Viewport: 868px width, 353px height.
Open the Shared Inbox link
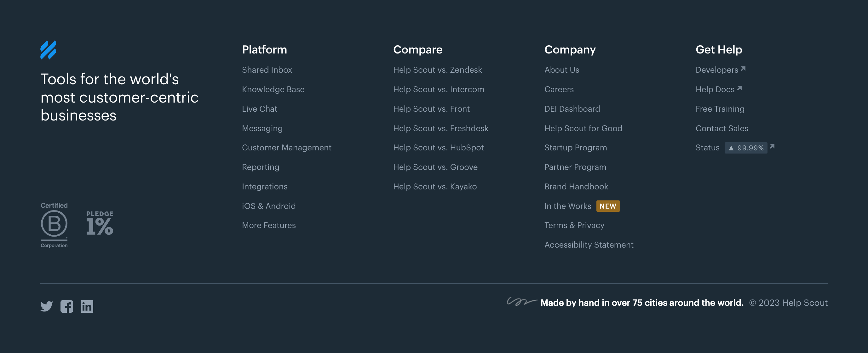[x=267, y=70]
